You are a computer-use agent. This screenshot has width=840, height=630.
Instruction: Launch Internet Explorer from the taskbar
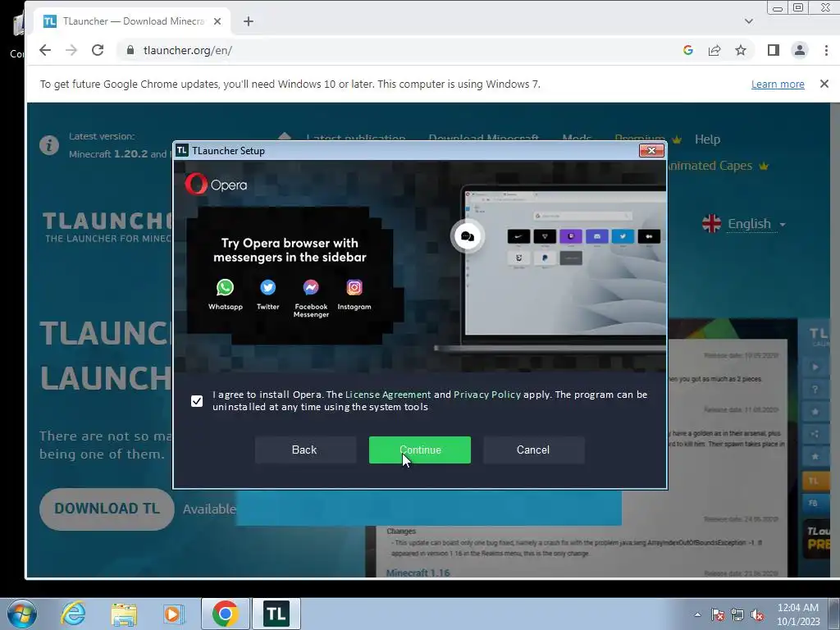pyautogui.click(x=73, y=614)
